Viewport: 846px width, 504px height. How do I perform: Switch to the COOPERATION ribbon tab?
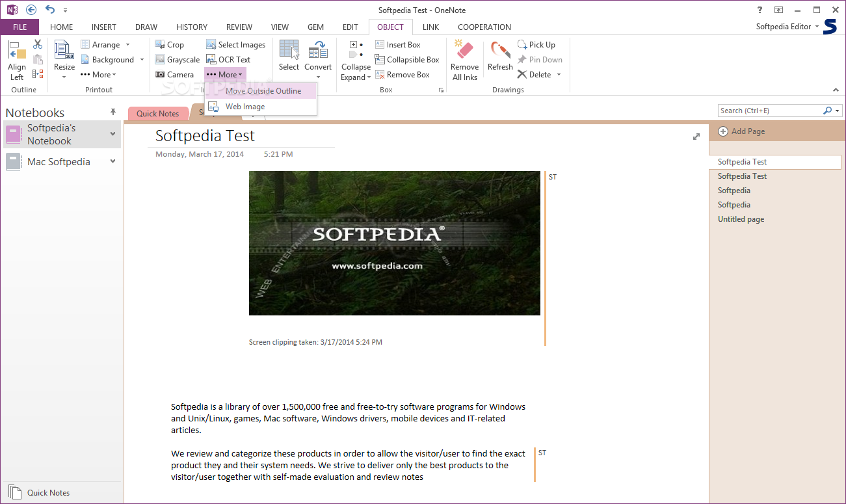click(x=484, y=27)
